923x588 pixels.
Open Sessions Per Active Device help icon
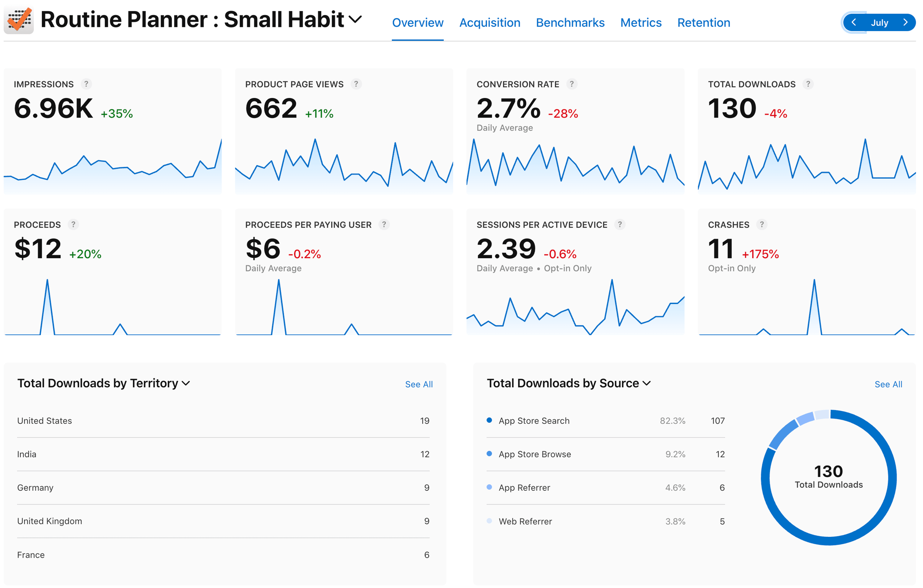(x=620, y=224)
